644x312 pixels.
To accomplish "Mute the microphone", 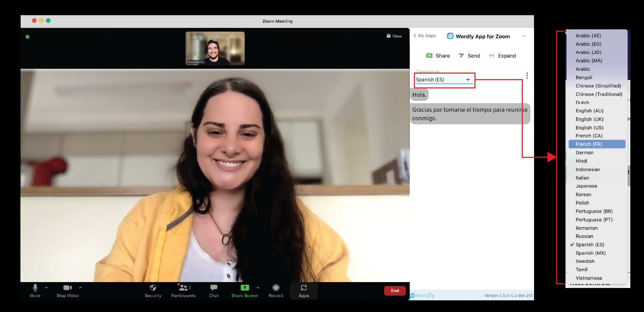I will pyautogui.click(x=35, y=291).
